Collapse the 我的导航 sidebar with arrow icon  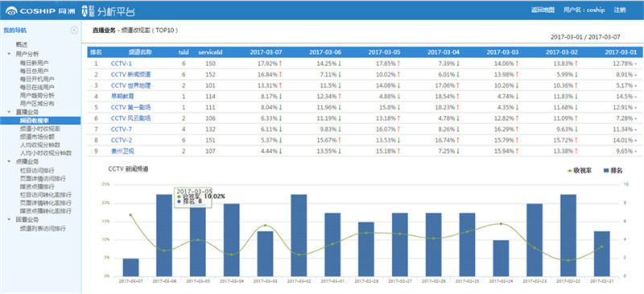click(x=74, y=30)
